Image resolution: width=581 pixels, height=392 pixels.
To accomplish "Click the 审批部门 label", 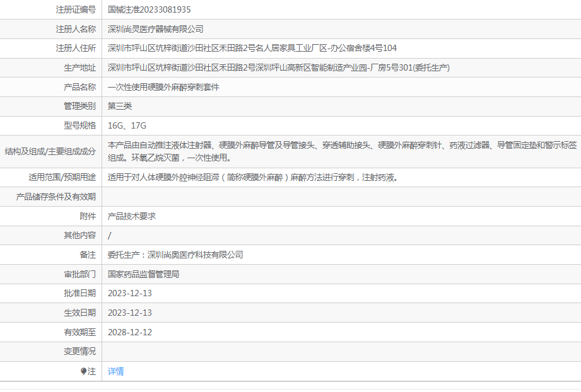I will point(79,274).
